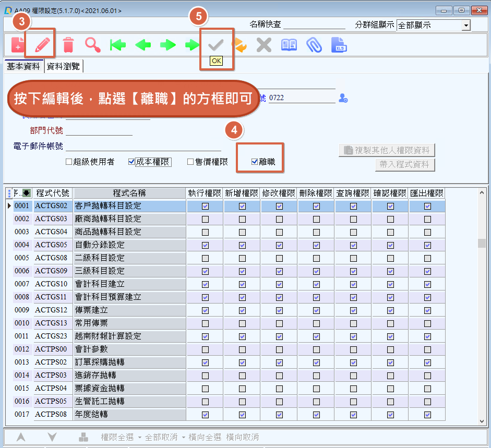Open the book help icon
The width and height of the screenshot is (491, 448).
289,45
